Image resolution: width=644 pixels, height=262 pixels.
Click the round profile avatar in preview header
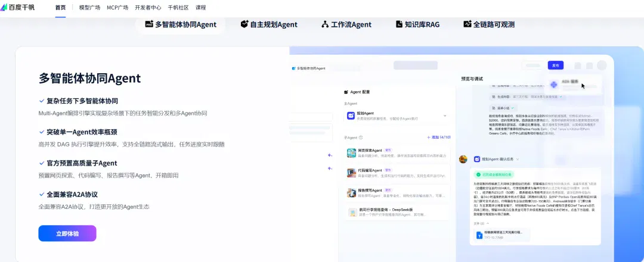click(x=602, y=65)
